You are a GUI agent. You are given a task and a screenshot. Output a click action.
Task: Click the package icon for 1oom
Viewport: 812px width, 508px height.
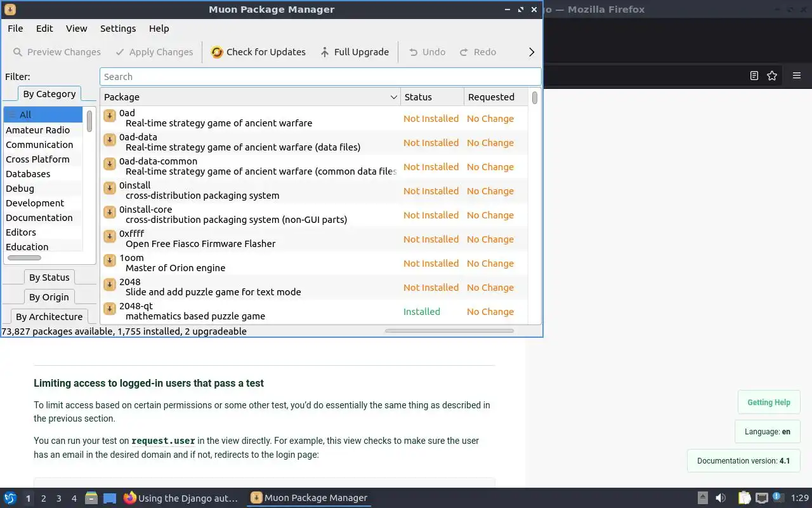[110, 260]
